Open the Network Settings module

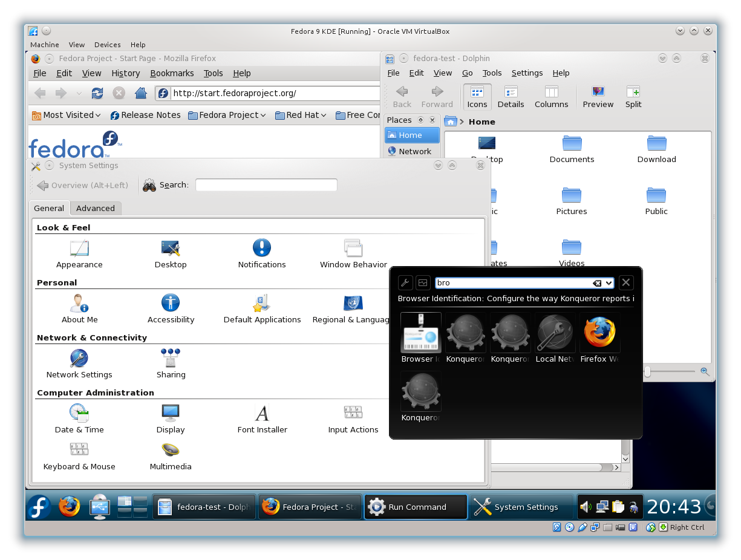coord(79,359)
